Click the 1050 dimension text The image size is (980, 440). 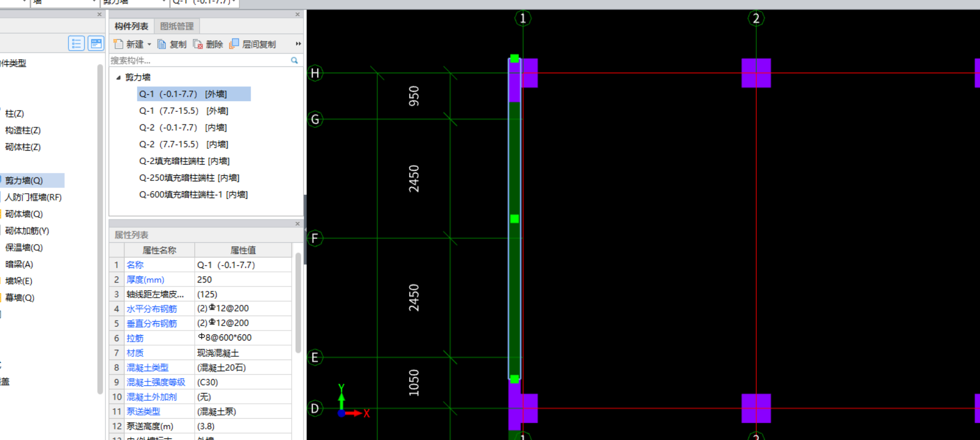(x=414, y=383)
